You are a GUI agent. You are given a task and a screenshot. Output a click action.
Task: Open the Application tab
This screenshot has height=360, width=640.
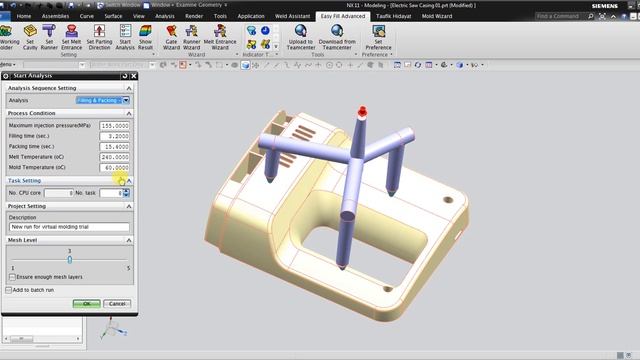251,16
